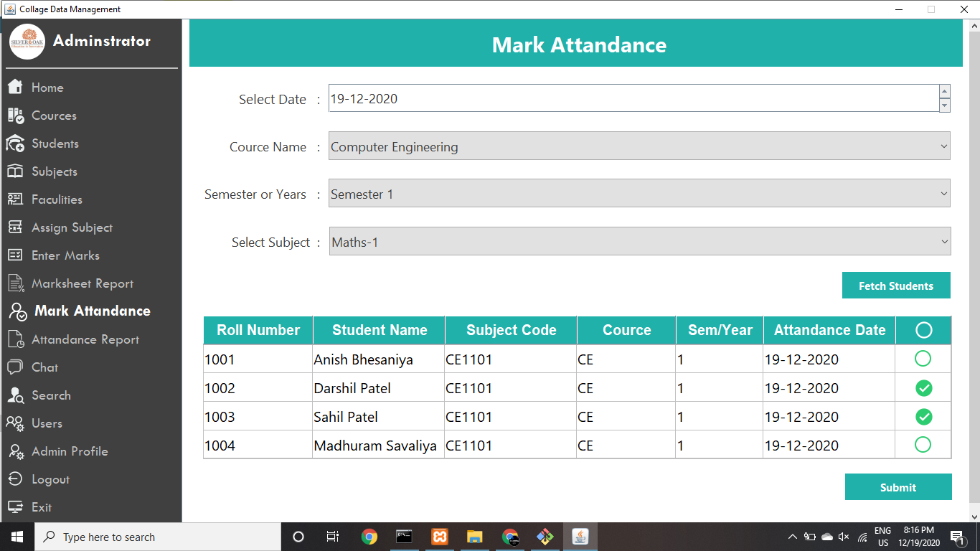Screen dimensions: 980x551
Task: Open File Explorer from the taskbar
Action: point(475,537)
